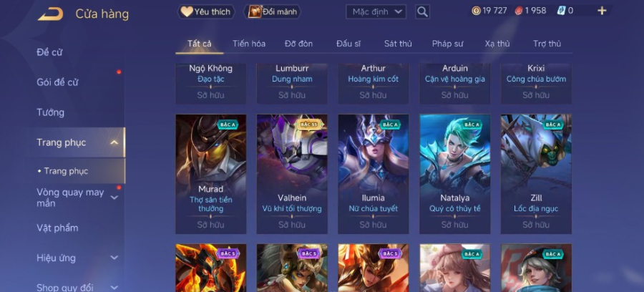
Task: Go to Tướng in sidebar
Action: 51,112
